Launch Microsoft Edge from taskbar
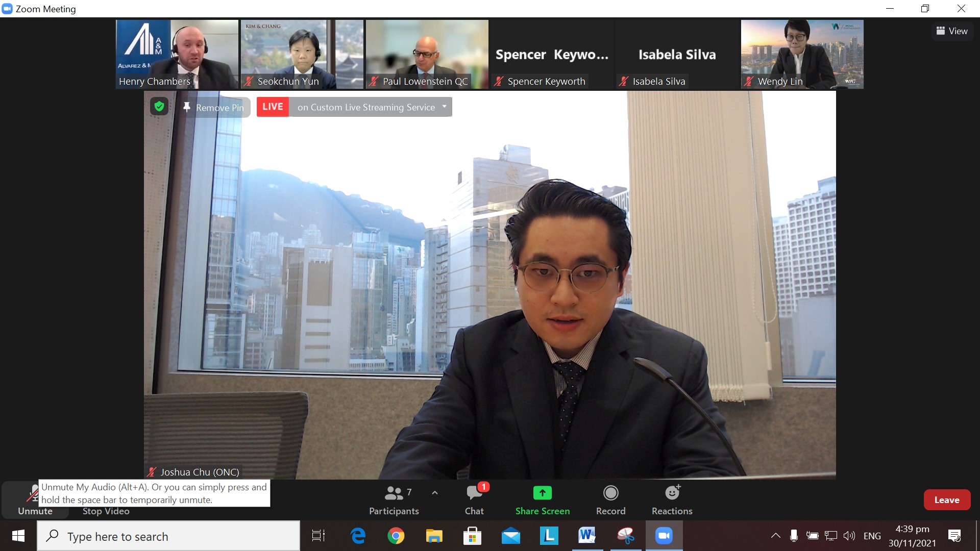Image resolution: width=980 pixels, height=551 pixels. tap(358, 536)
